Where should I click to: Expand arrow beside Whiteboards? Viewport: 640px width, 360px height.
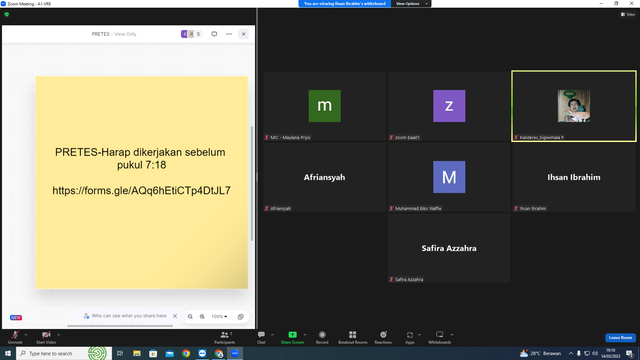452,335
